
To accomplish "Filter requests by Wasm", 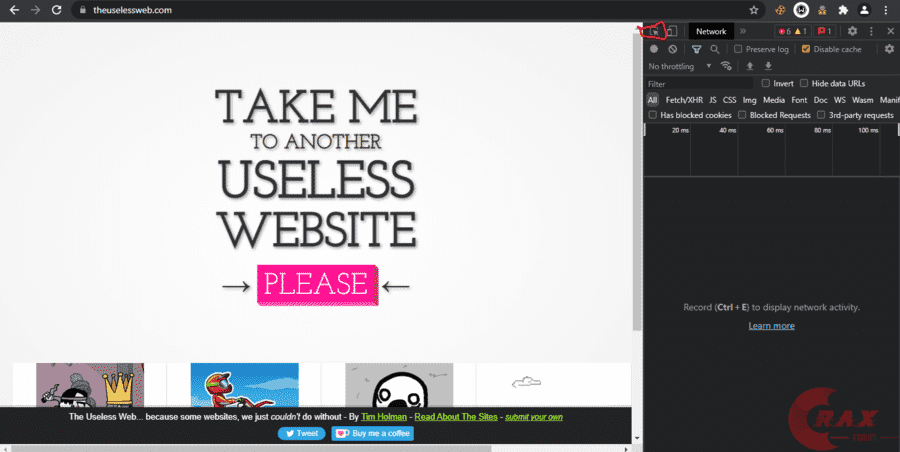I will 863,100.
